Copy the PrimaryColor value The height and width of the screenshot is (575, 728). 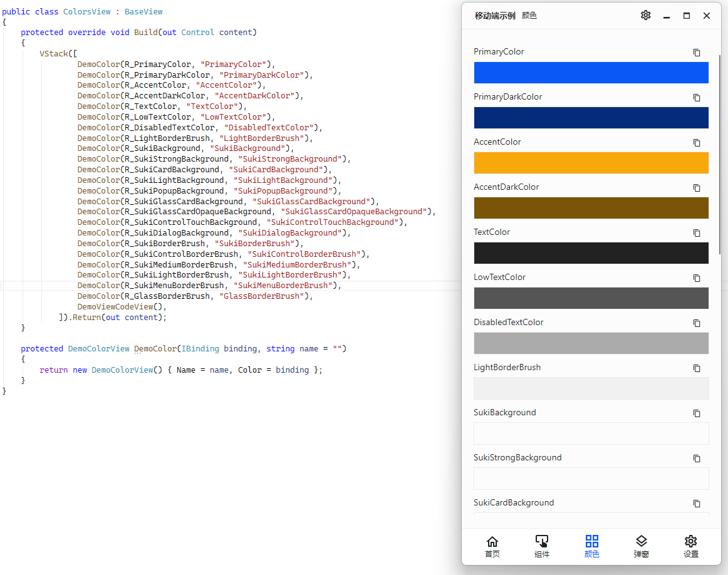[x=697, y=53]
